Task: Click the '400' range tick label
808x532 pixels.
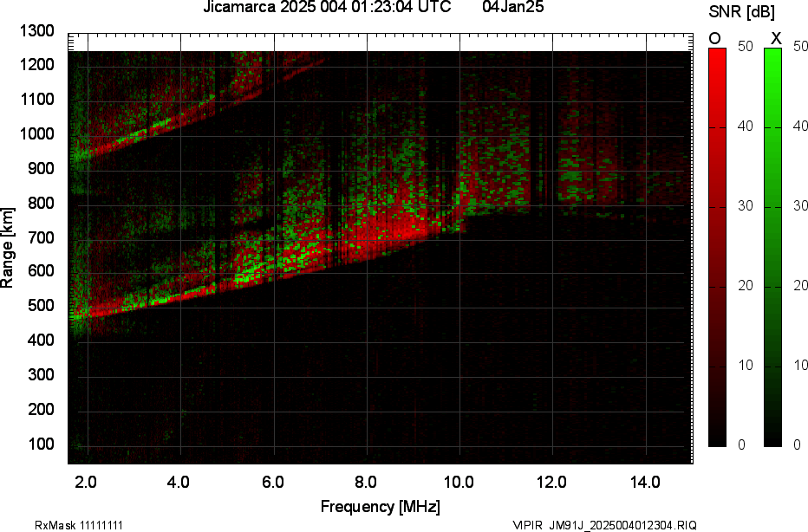Action: [x=42, y=340]
